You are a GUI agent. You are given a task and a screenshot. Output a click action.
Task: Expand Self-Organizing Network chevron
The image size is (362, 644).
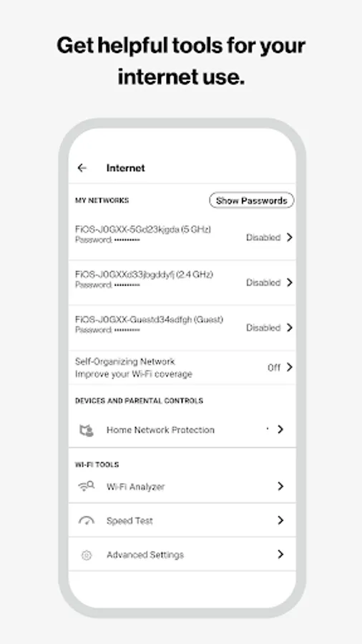tap(289, 367)
